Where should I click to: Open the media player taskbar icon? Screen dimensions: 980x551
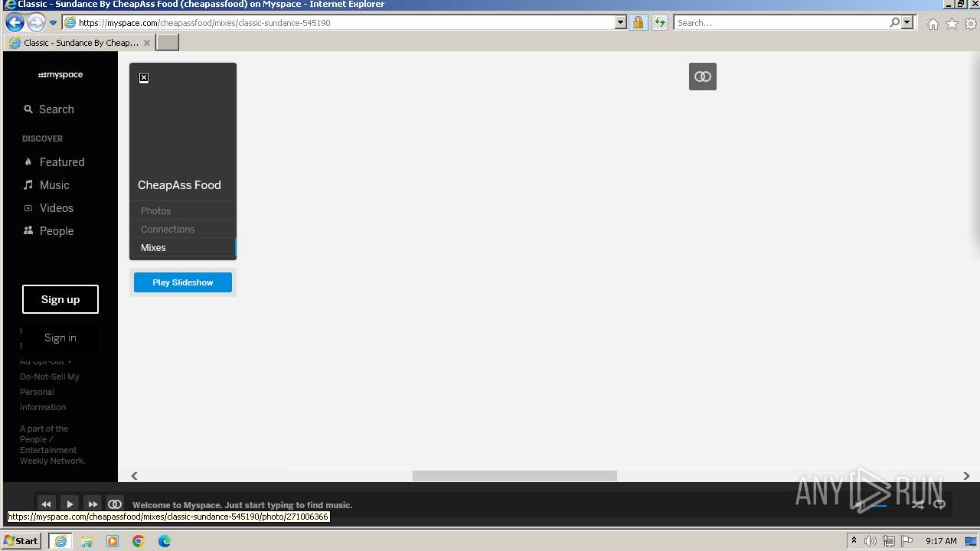click(x=113, y=541)
